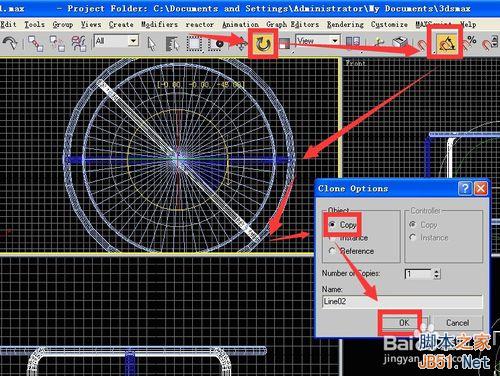Open the Modifiers menu
Screen dimensions: 500x376
159,24
